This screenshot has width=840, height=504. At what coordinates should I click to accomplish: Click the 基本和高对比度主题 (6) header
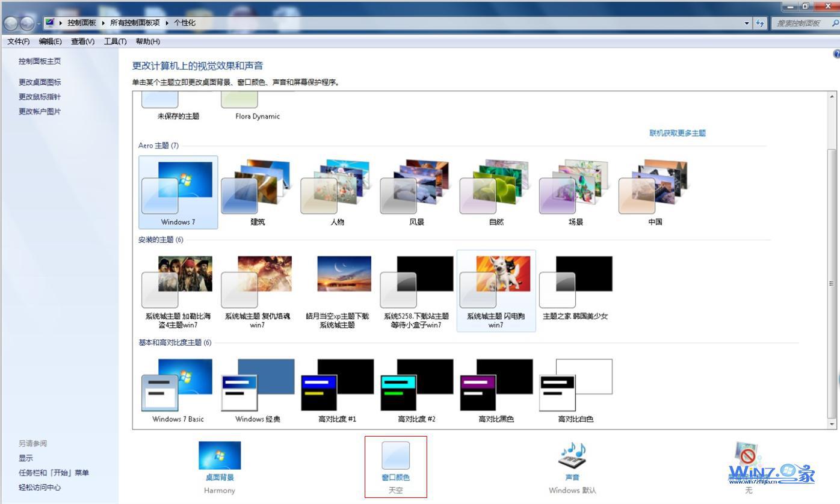click(175, 343)
